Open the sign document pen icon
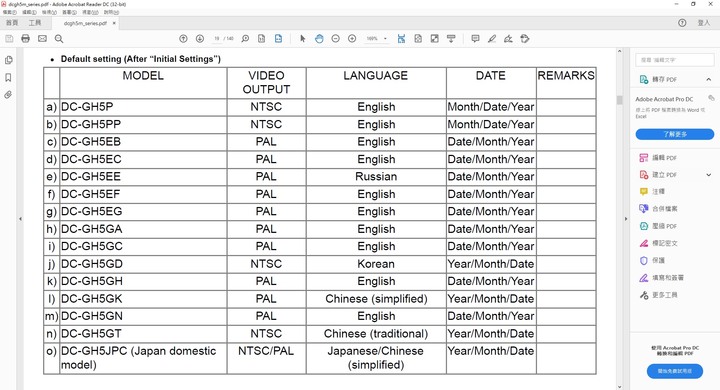The width and height of the screenshot is (720, 390). pos(508,39)
